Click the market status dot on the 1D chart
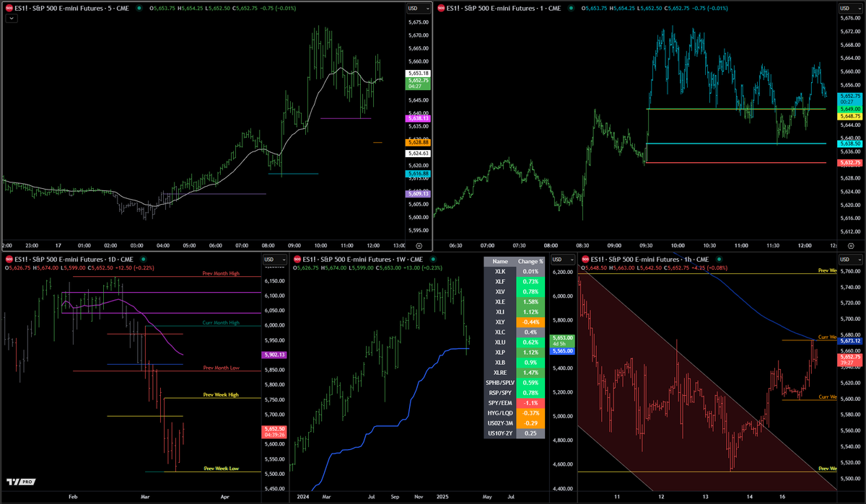The width and height of the screenshot is (866, 504). click(143, 259)
